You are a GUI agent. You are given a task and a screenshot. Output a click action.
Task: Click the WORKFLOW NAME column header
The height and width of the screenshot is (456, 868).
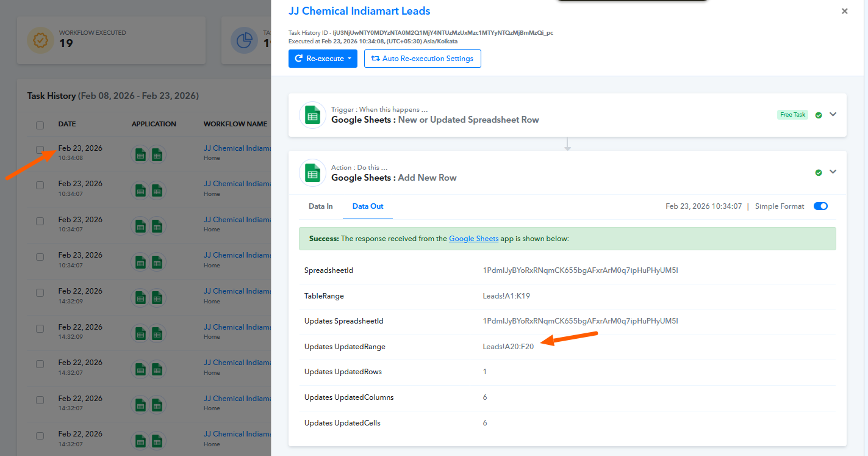235,124
